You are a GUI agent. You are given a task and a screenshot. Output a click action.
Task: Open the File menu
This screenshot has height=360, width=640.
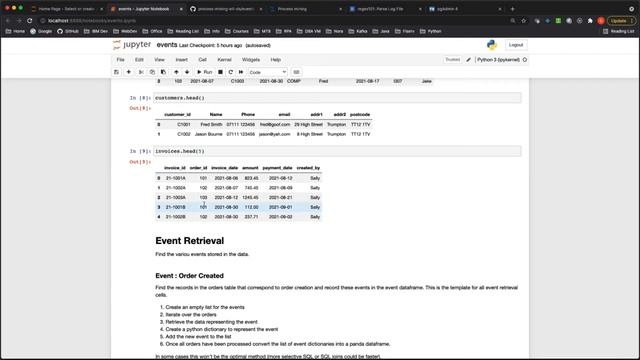point(120,60)
